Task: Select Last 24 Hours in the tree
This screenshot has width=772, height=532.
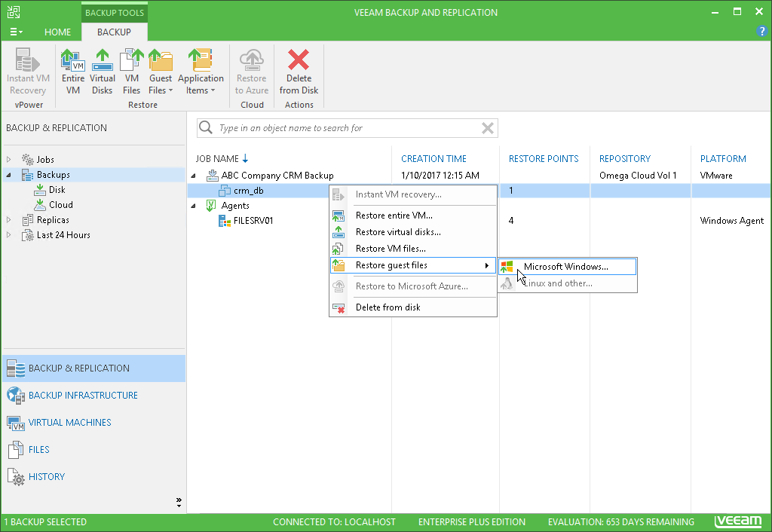Action: click(63, 235)
